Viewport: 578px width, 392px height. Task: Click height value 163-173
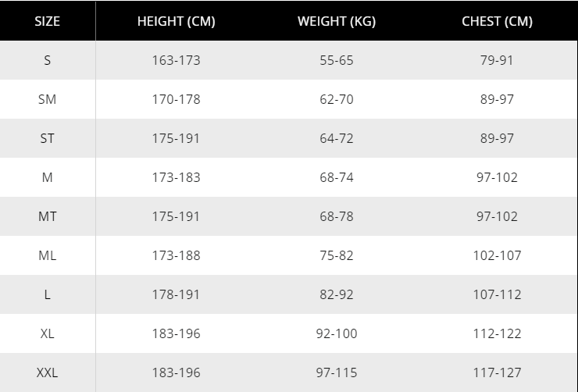tap(176, 60)
